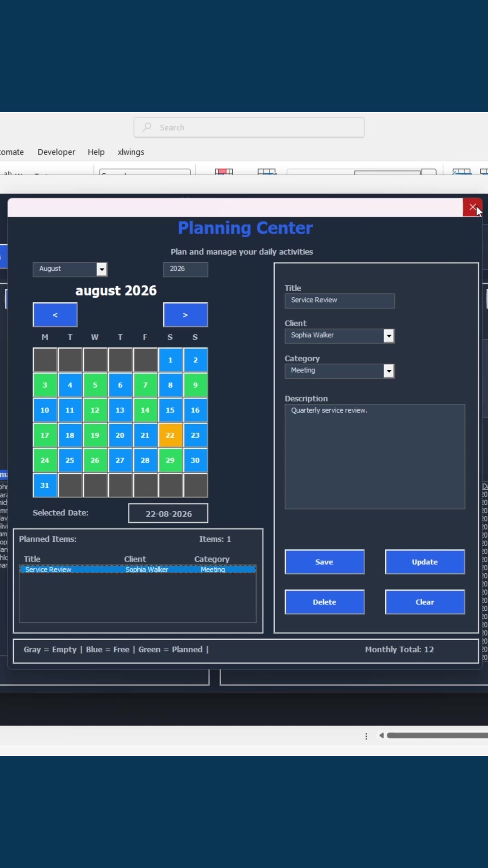Click the Title field containing Service Review
This screenshot has width=488, height=868.
point(340,301)
